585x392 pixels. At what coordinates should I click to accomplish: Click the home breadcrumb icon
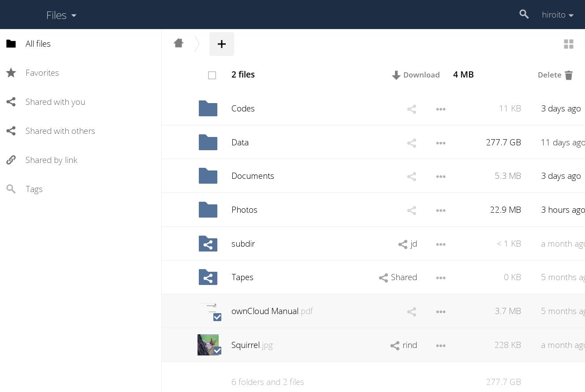click(179, 43)
